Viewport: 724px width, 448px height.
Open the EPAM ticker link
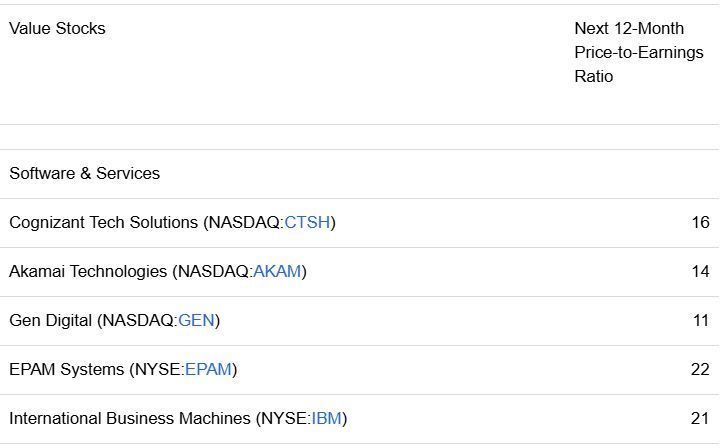208,370
